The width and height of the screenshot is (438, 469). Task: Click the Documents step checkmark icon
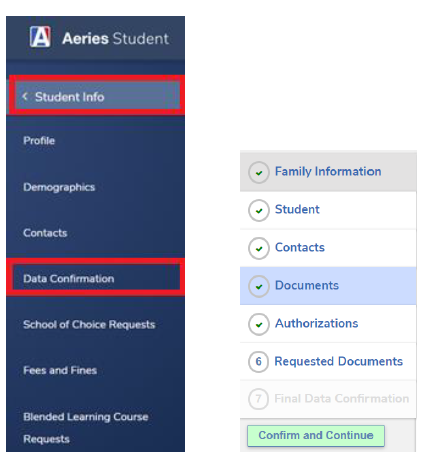coord(259,286)
